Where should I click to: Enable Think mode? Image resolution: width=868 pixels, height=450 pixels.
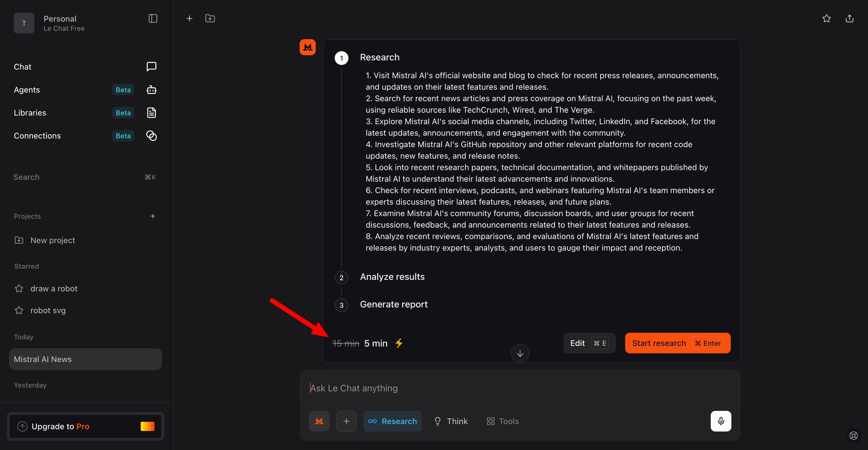point(451,421)
